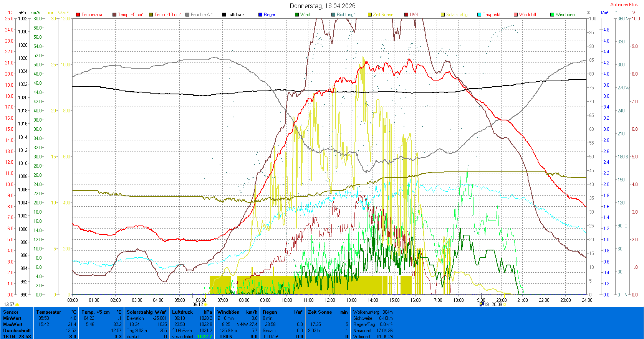Click the Solarstrahlg legend label

pyautogui.click(x=457, y=15)
